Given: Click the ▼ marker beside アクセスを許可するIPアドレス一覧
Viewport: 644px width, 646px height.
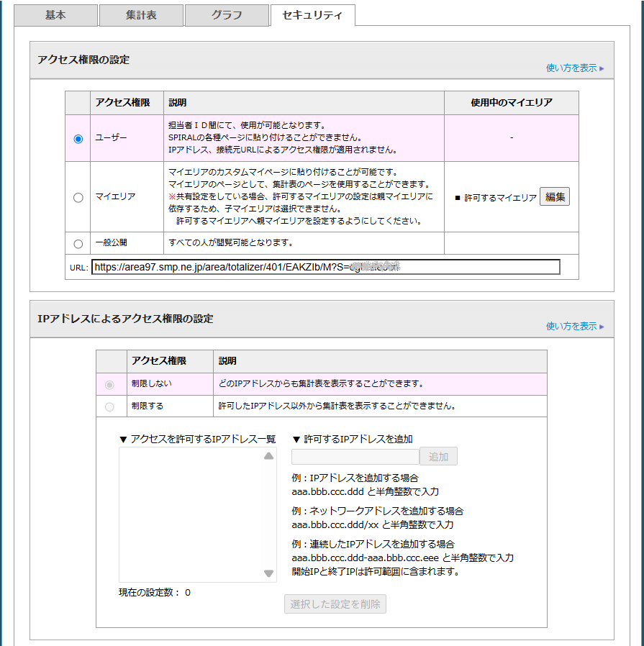Looking at the screenshot, I should [x=123, y=440].
